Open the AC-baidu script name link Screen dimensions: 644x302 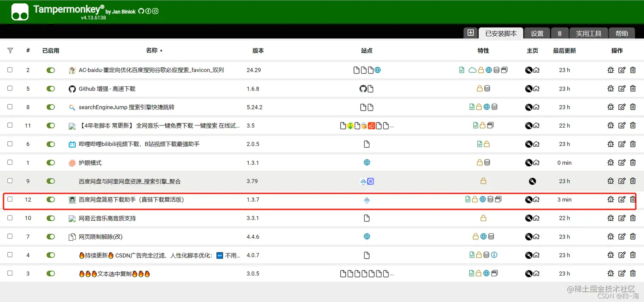(x=151, y=70)
